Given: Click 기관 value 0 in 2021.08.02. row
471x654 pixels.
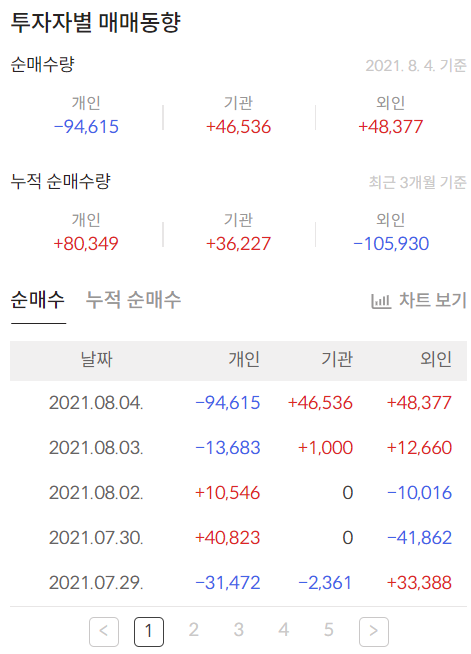Looking at the screenshot, I should tap(348, 493).
